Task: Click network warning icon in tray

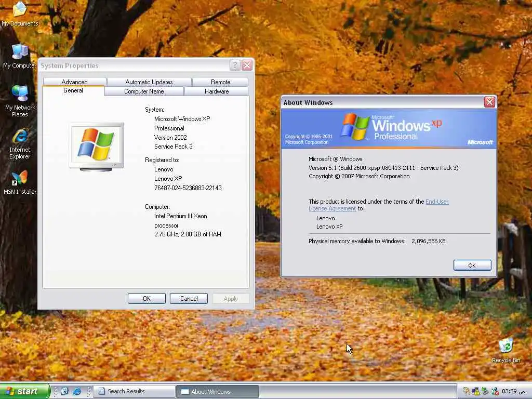Action: [476, 391]
